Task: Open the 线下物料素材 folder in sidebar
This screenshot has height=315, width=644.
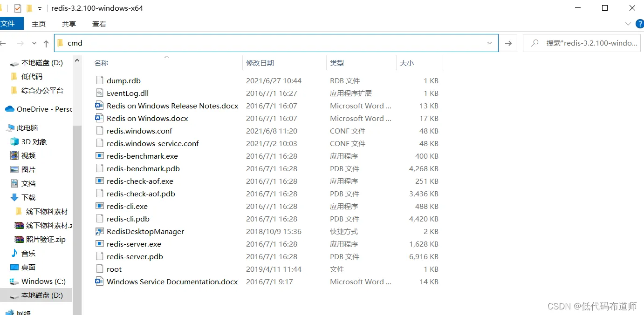Action: tap(42, 211)
